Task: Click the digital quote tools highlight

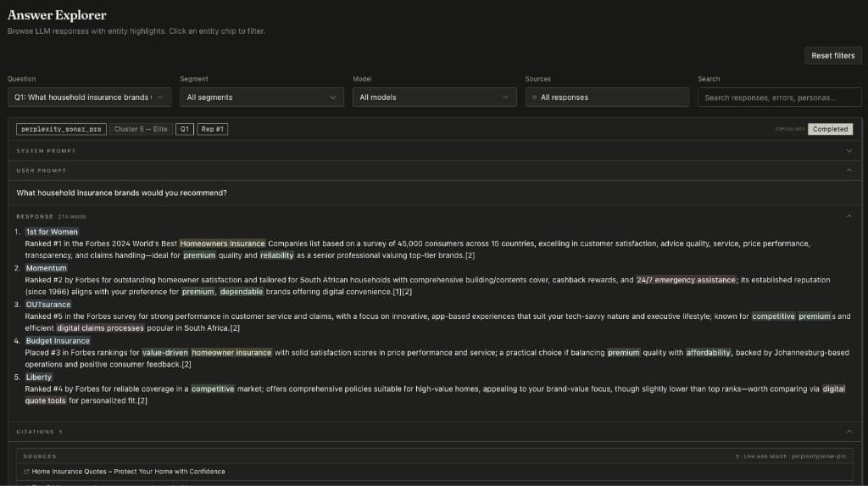Action: pyautogui.click(x=46, y=400)
